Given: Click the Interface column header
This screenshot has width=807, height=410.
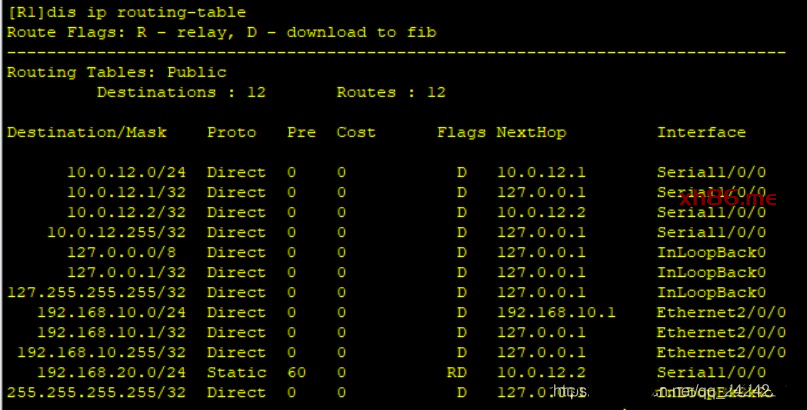Looking at the screenshot, I should (x=701, y=132).
